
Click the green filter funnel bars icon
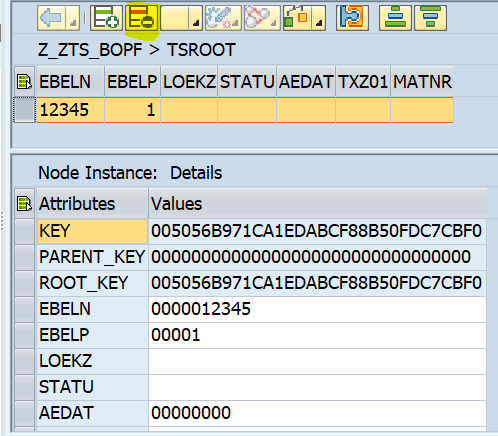pyautogui.click(x=430, y=18)
